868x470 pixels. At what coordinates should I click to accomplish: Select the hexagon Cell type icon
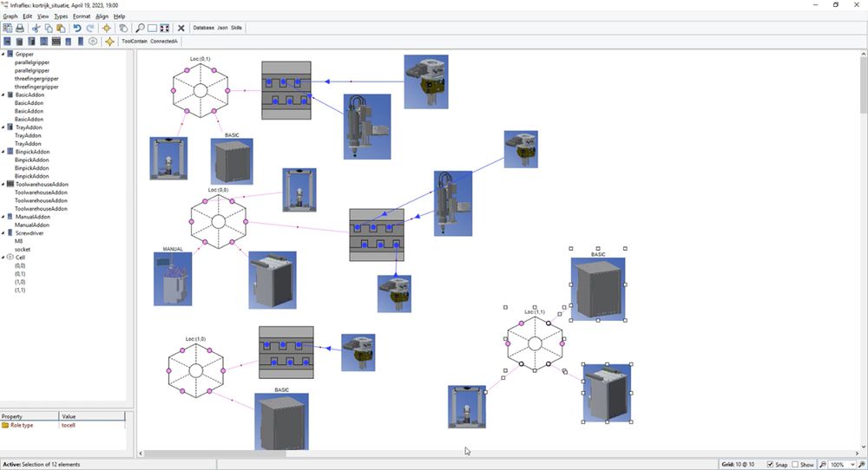pyautogui.click(x=93, y=42)
